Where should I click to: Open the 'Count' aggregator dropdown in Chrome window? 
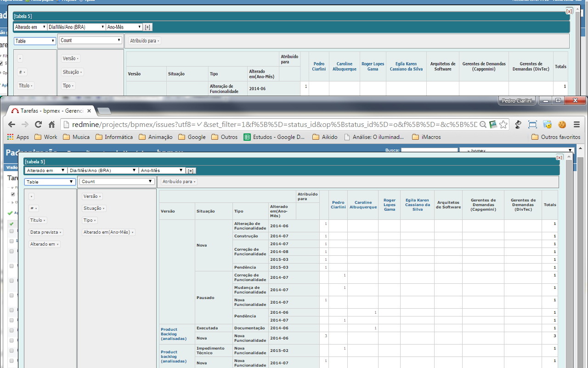coord(117,181)
